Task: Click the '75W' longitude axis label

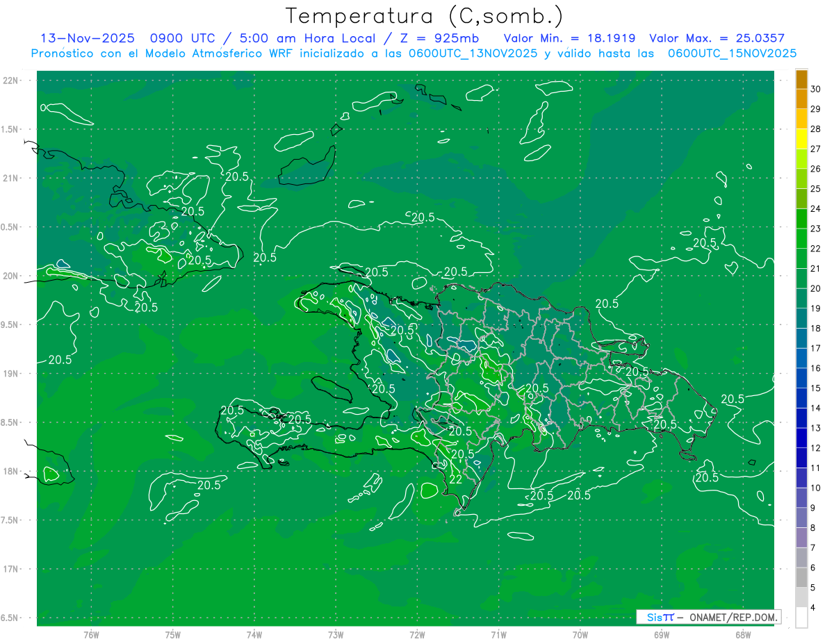Action: [173, 634]
